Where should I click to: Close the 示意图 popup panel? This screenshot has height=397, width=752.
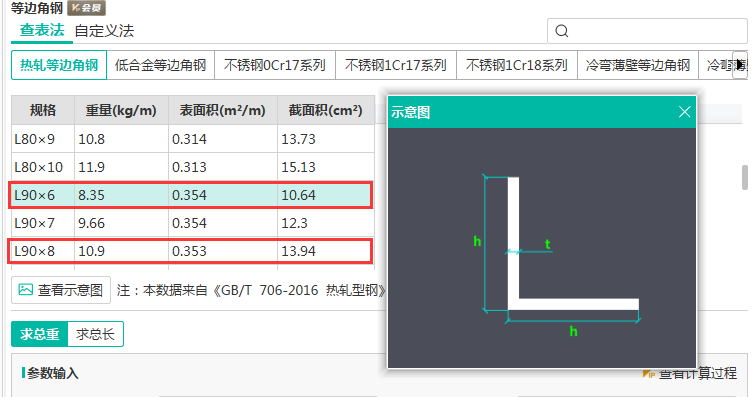click(684, 112)
